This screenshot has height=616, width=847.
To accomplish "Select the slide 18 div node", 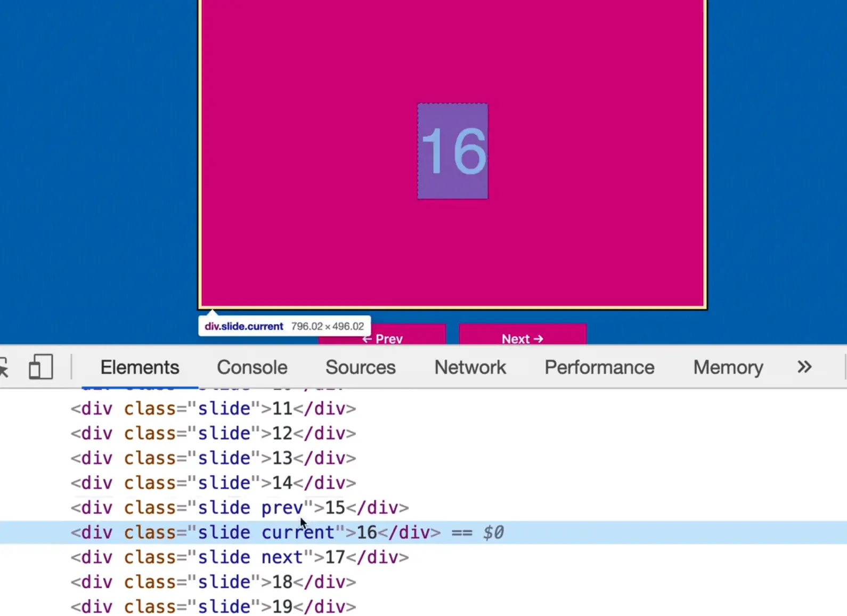I will 213,582.
